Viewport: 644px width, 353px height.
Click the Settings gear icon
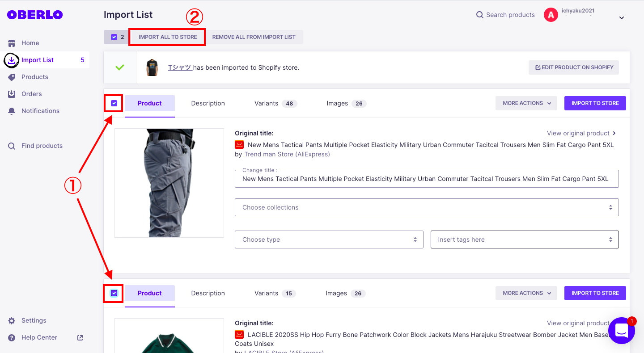(12, 320)
